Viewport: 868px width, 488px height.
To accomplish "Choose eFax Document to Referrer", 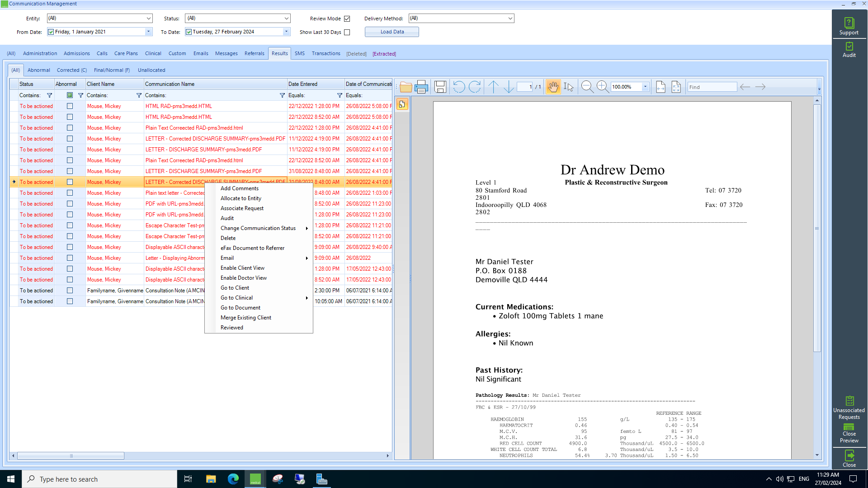I will tap(259, 248).
